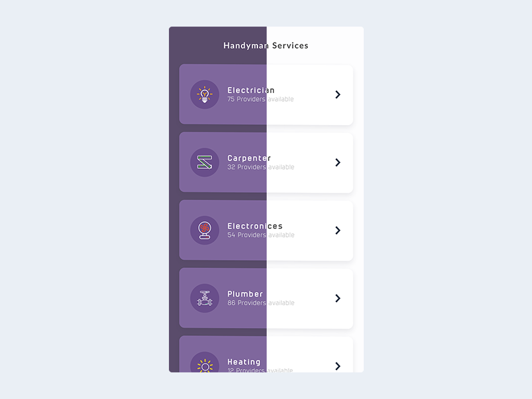
Task: Choose the Electronics service title
Action: [x=255, y=226]
